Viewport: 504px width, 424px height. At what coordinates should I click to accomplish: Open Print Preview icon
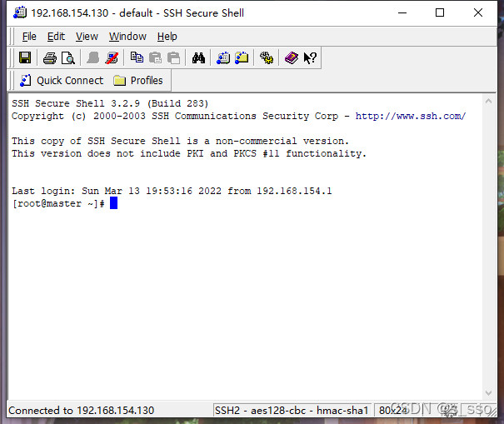click(68, 57)
